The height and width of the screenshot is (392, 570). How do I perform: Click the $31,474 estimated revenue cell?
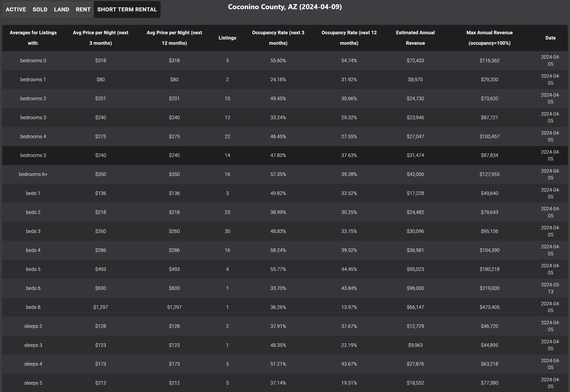point(415,155)
